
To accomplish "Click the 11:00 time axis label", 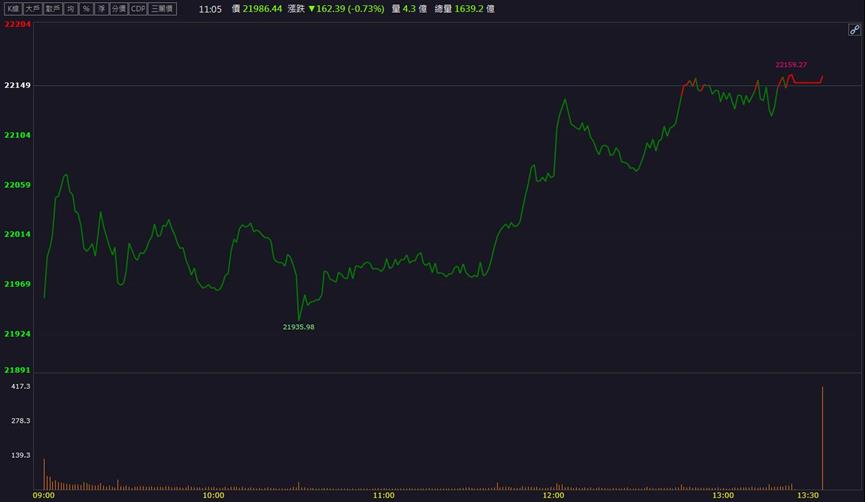I will [x=383, y=495].
